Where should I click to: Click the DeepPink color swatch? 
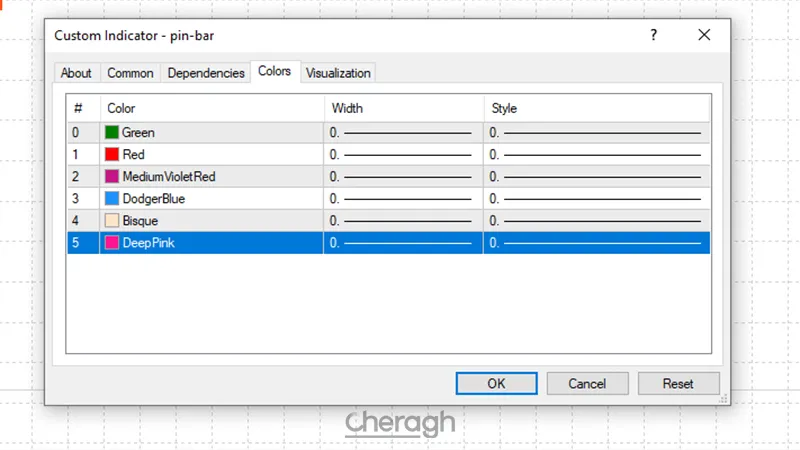[x=112, y=242]
